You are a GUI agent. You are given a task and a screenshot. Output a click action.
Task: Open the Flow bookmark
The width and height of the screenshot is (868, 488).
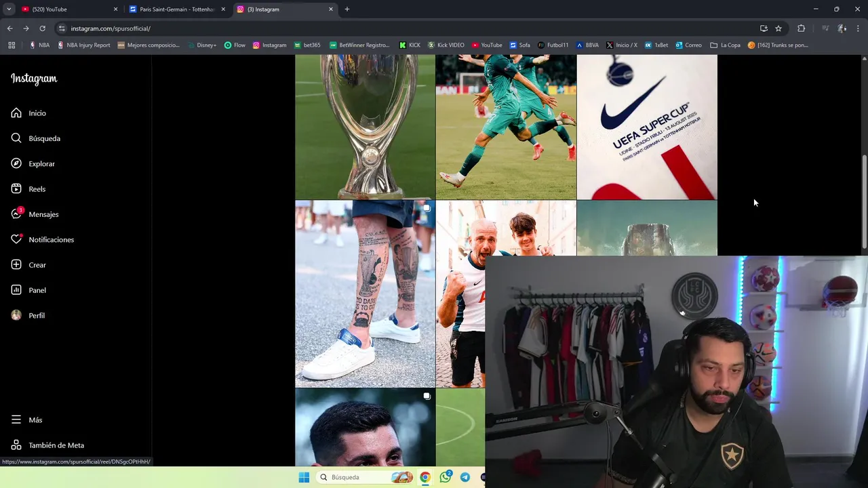[x=235, y=45]
